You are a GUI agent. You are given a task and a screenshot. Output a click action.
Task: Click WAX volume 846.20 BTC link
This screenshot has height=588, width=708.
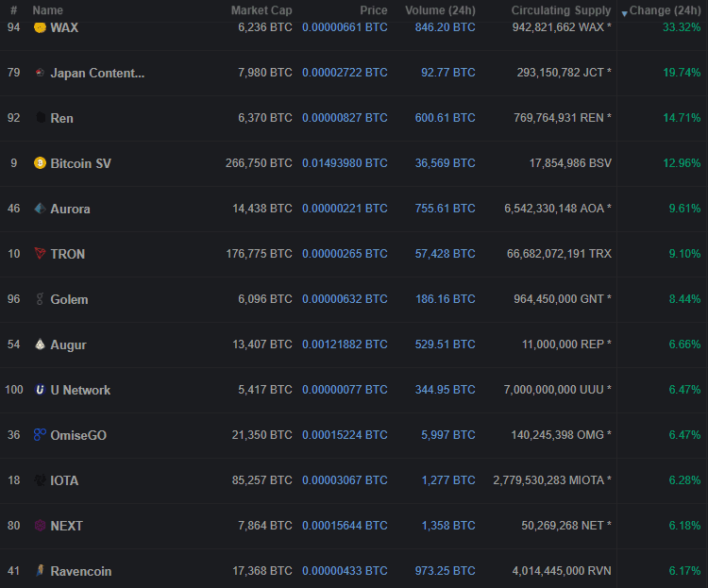445,27
